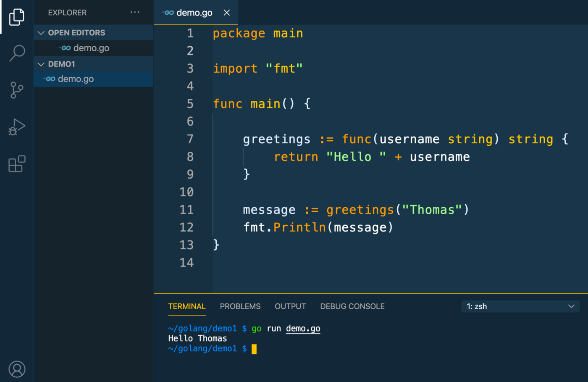Screen dimensions: 588x382
Task: Click line number 1 in gutter
Action: point(190,33)
